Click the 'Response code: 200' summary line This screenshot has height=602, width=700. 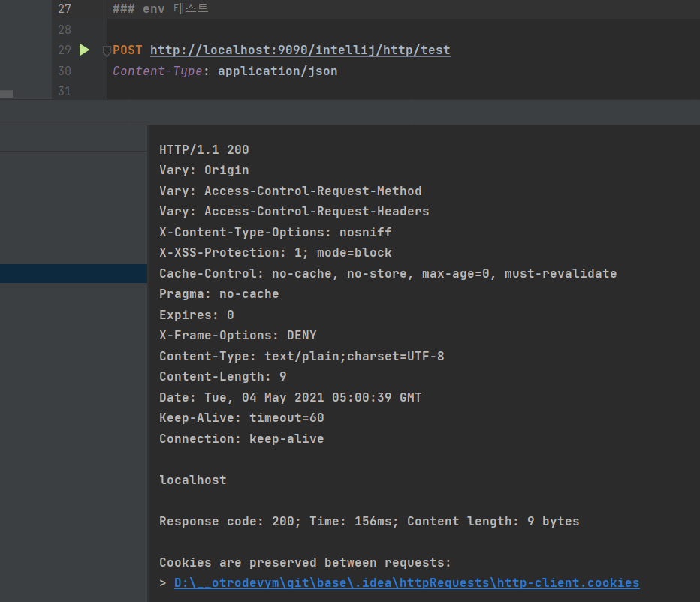click(370, 521)
